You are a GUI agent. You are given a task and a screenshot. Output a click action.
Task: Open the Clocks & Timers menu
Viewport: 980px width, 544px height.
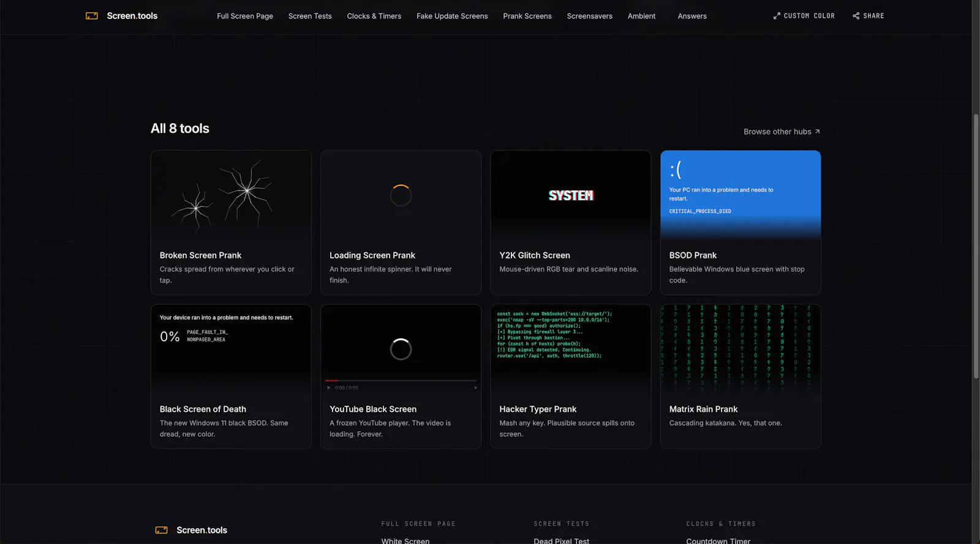tap(374, 16)
